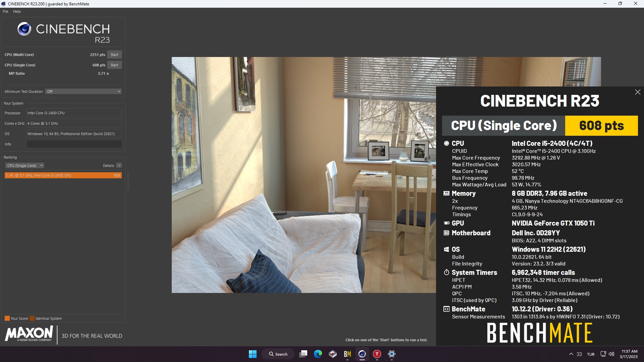
Task: Open the Windows Start menu
Action: pyautogui.click(x=253, y=354)
